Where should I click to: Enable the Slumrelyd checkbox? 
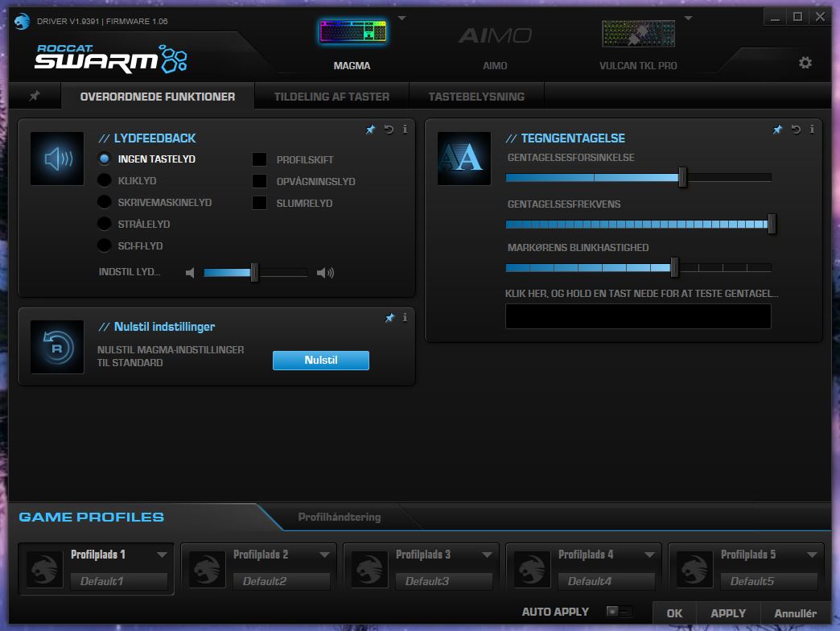point(259,203)
